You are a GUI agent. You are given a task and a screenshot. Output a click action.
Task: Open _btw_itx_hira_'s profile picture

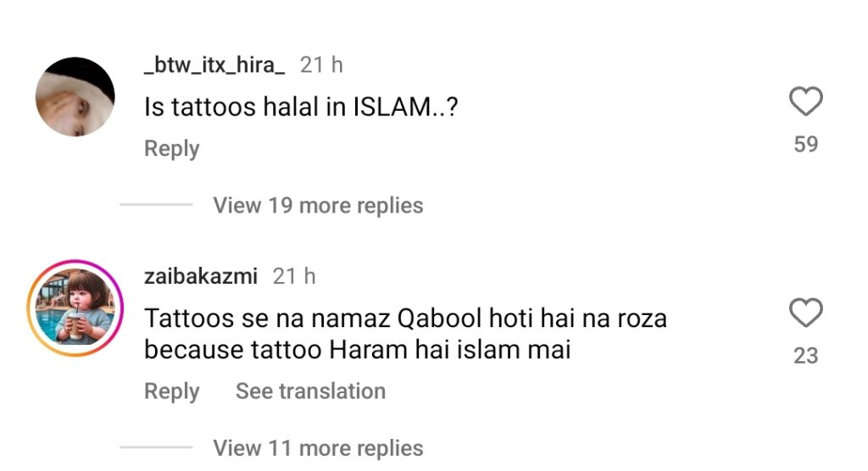pos(75,97)
